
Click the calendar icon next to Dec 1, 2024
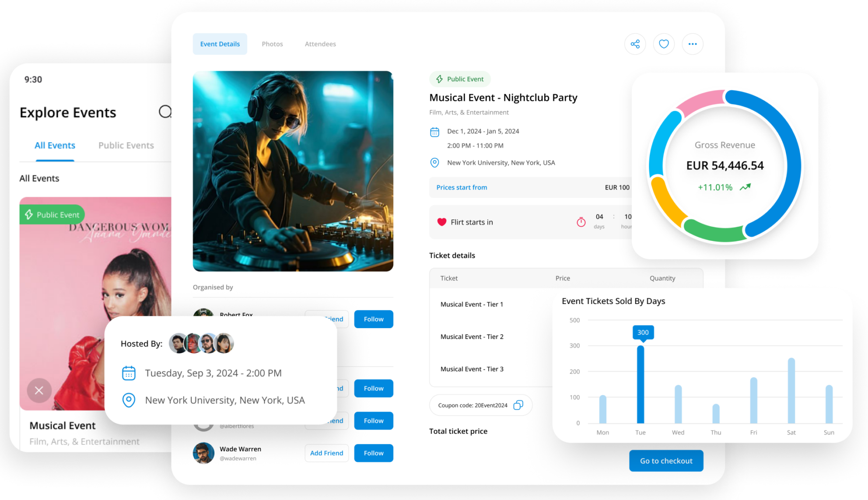tap(434, 132)
